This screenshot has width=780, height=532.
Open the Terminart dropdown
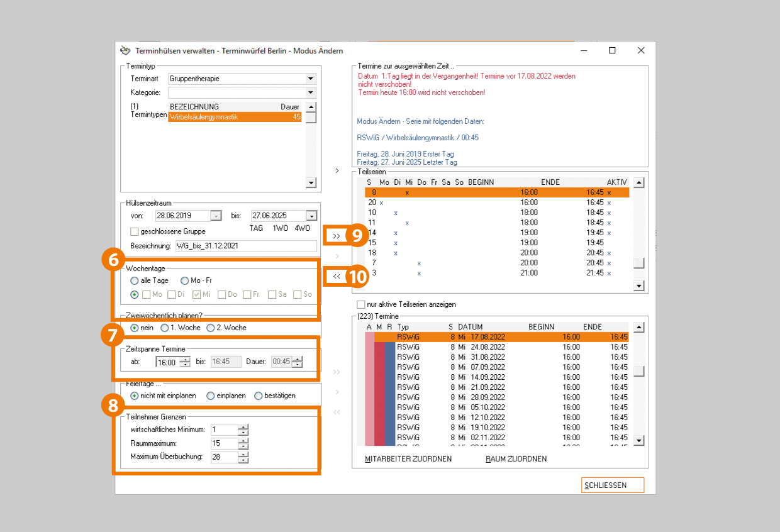[310, 79]
